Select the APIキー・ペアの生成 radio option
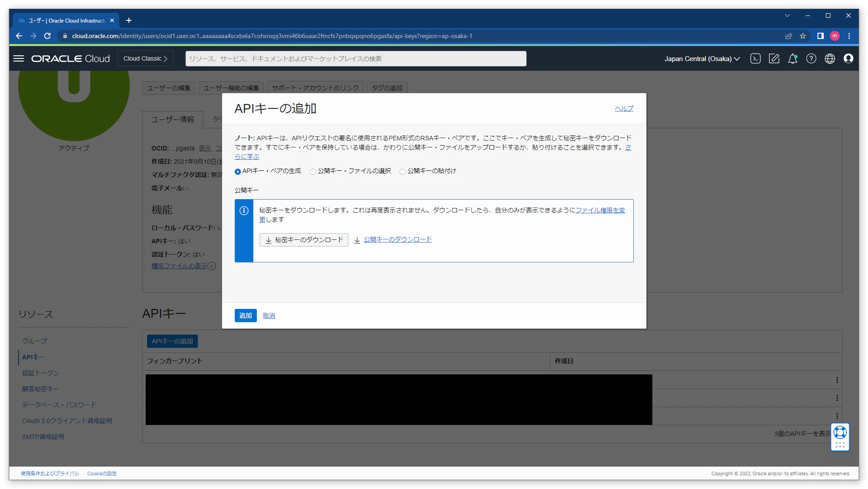 (x=238, y=171)
